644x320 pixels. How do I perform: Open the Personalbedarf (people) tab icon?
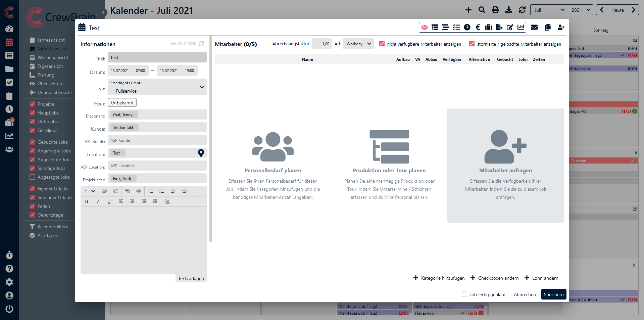click(425, 28)
